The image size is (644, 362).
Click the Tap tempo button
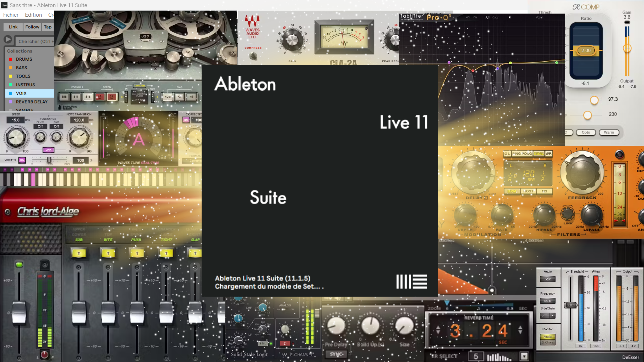[48, 27]
